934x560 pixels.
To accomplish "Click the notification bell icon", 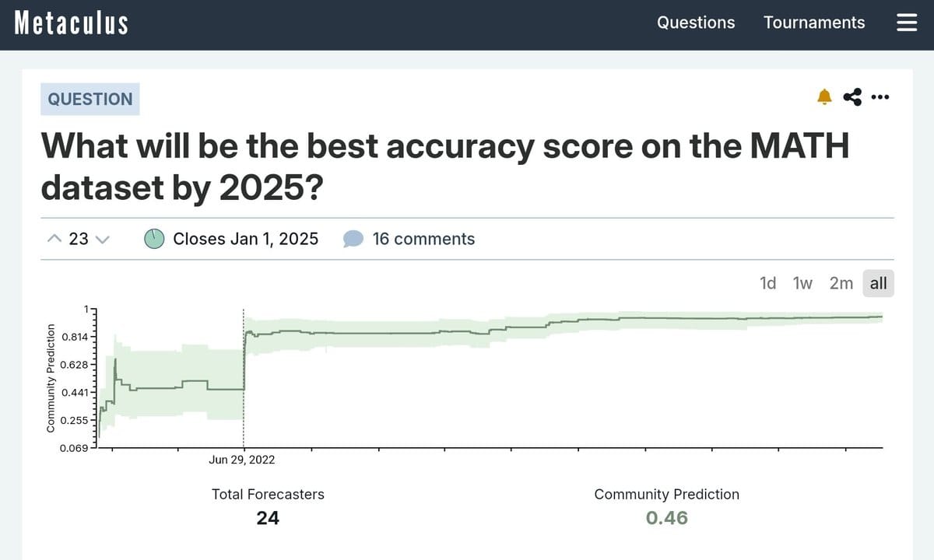I will click(824, 97).
